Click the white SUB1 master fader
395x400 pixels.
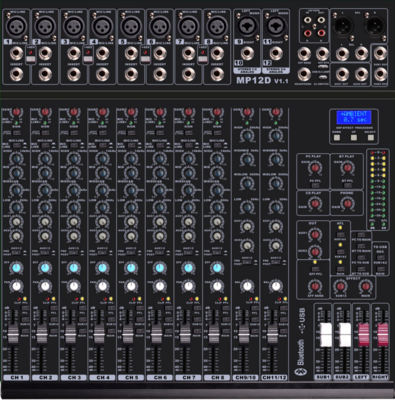coord(326,334)
